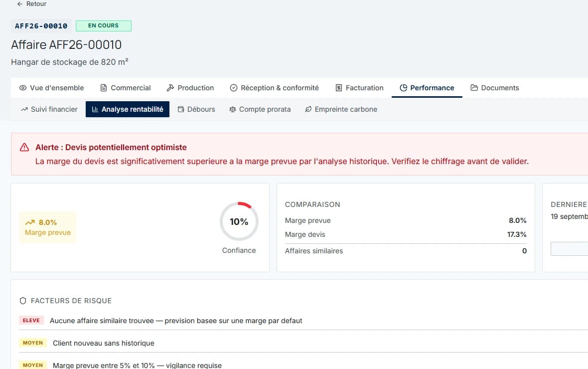Image resolution: width=588 pixels, height=369 pixels.
Task: Click the AFF26-00010 reference badge
Action: point(41,26)
